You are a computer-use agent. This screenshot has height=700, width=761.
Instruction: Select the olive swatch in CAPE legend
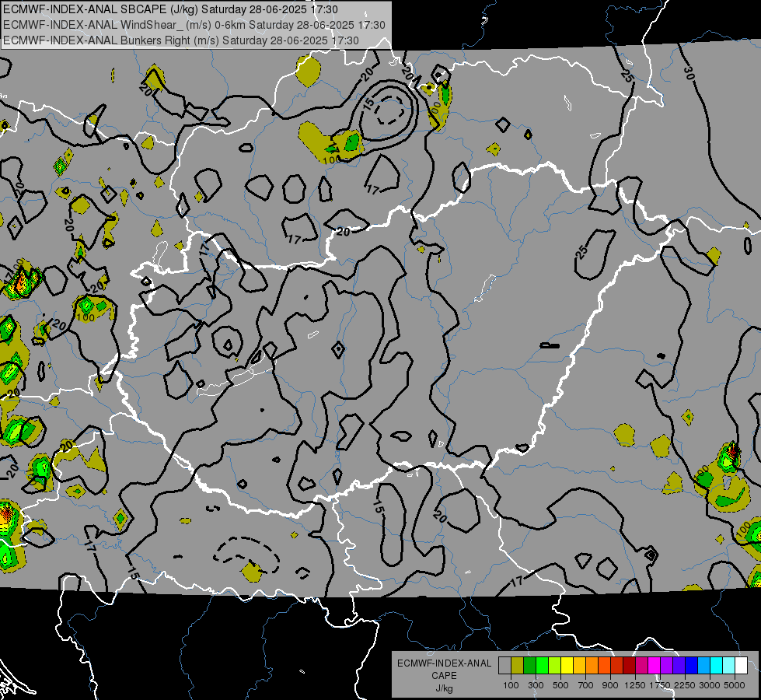[517, 666]
